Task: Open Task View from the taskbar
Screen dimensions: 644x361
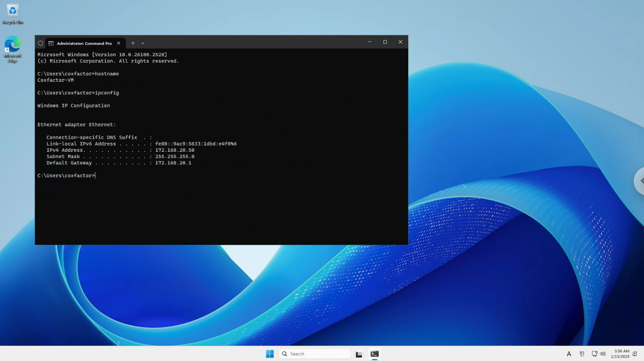Action: pos(359,354)
